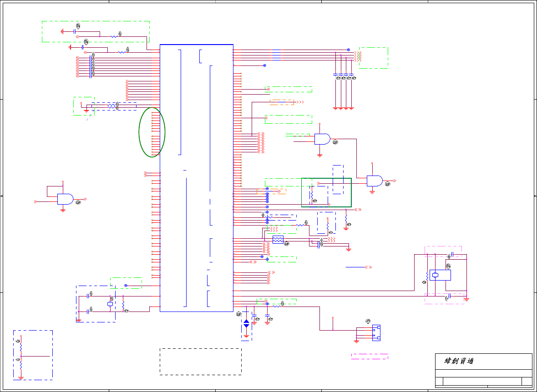537x392 pixels.
Task: Select the dual-zigzag filter component right of the IC
Action: (x=278, y=240)
